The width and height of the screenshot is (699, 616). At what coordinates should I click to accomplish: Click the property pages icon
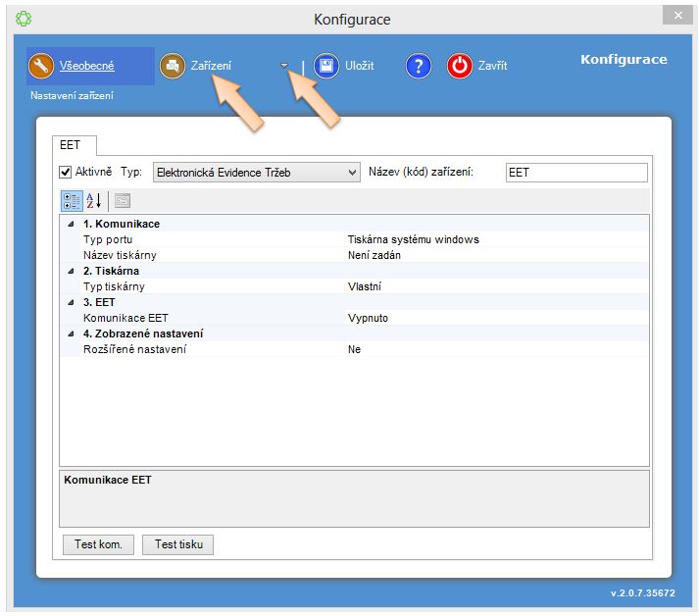tap(123, 200)
